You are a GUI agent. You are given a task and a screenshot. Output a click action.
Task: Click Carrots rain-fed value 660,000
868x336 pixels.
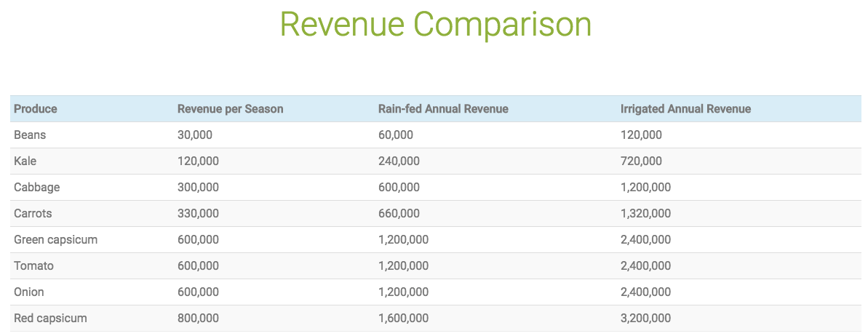click(399, 214)
